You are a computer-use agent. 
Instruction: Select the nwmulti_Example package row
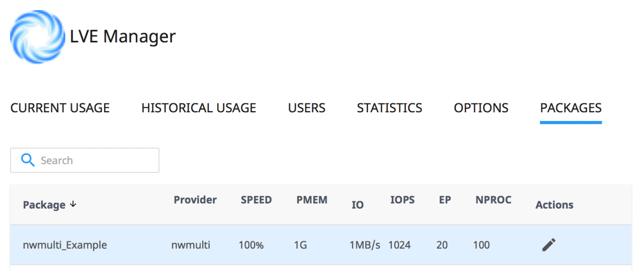320,245
